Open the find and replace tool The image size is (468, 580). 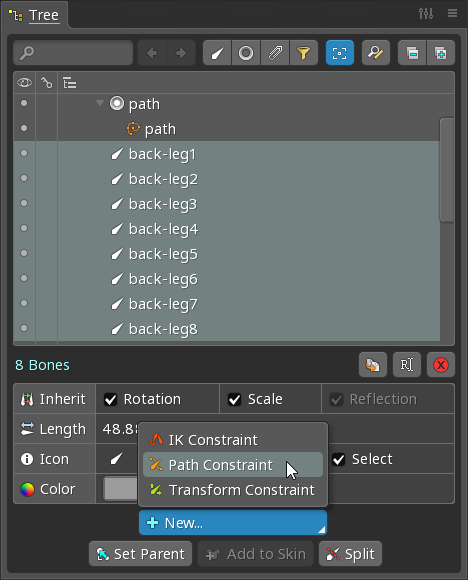(x=376, y=53)
